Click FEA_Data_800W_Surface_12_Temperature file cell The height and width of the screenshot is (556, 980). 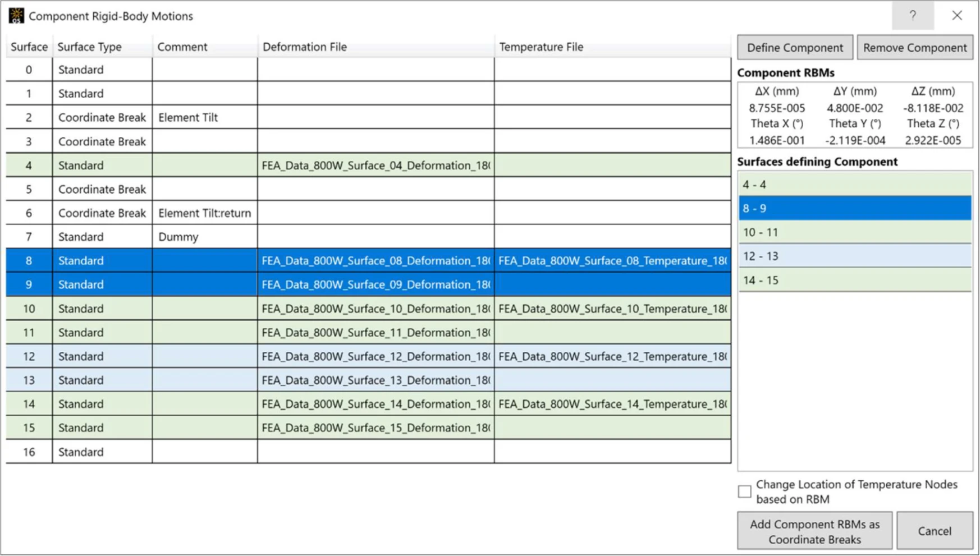coord(613,356)
